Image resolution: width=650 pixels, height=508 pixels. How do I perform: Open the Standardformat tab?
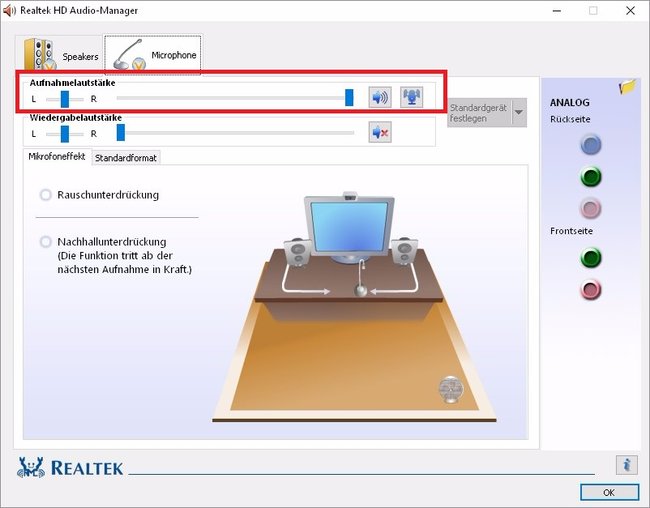(x=126, y=158)
